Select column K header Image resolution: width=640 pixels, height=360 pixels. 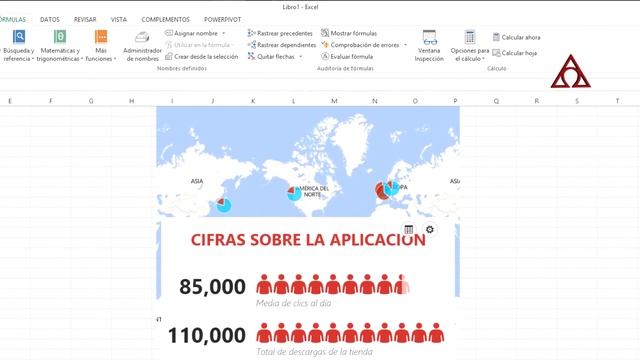[253, 101]
